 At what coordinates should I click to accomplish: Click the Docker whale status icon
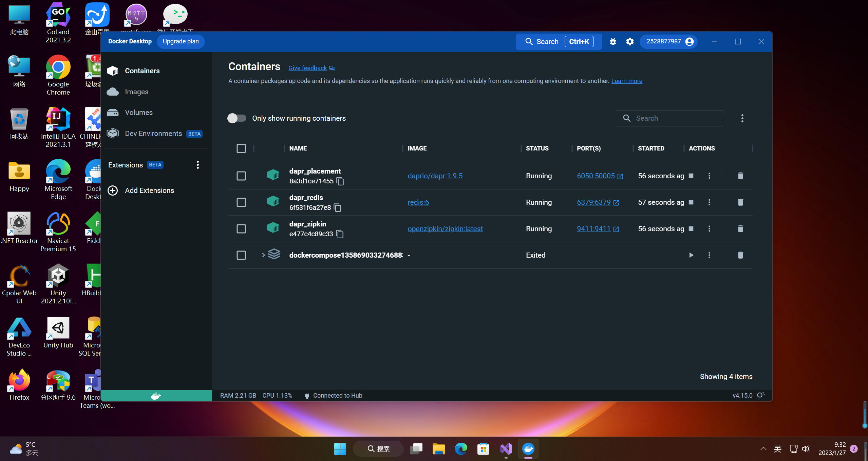click(156, 396)
